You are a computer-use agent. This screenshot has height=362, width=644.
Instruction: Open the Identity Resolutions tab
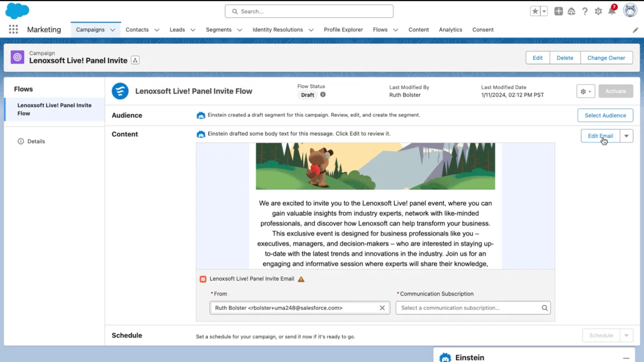pyautogui.click(x=277, y=30)
